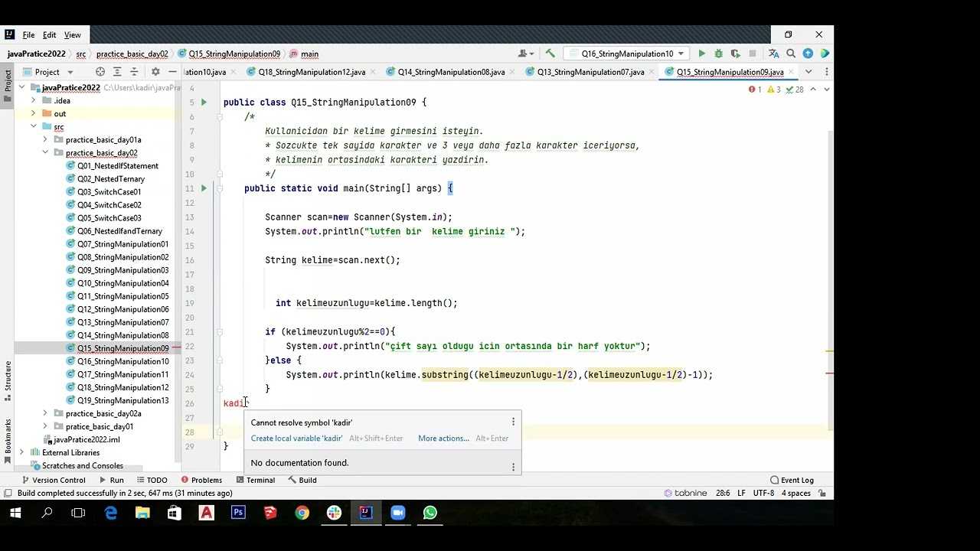Click 'Create local variable kadir' quick fix
The image size is (980, 551).
click(x=296, y=439)
